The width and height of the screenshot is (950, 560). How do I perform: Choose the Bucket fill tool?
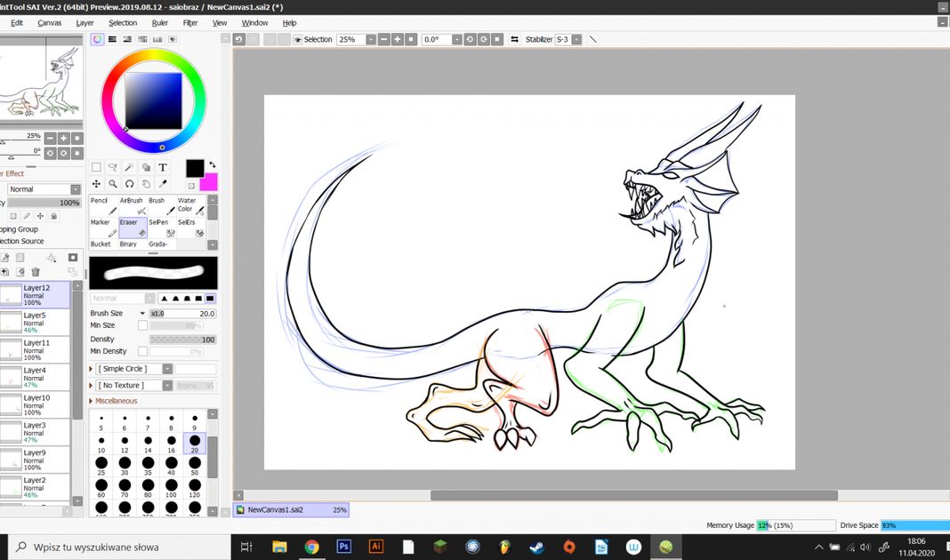click(101, 244)
